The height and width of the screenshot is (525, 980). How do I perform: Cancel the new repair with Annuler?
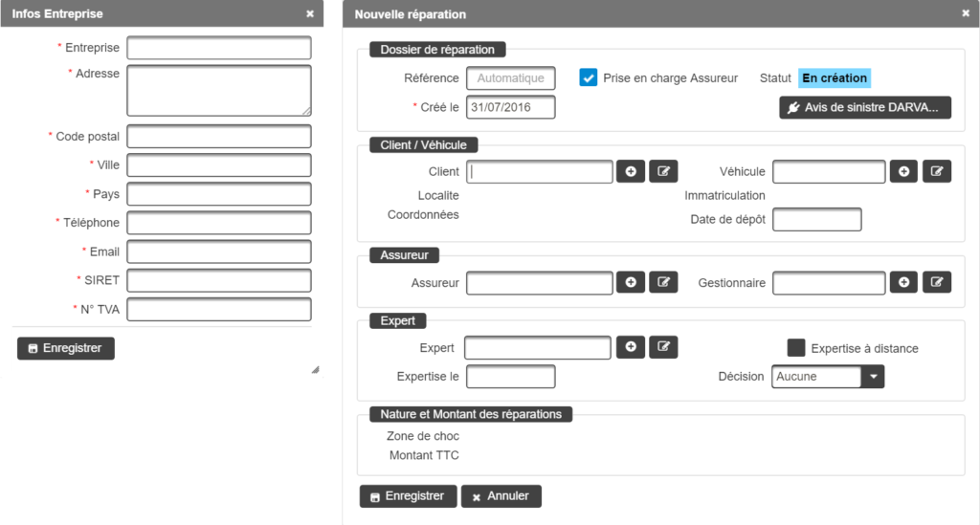tap(501, 496)
